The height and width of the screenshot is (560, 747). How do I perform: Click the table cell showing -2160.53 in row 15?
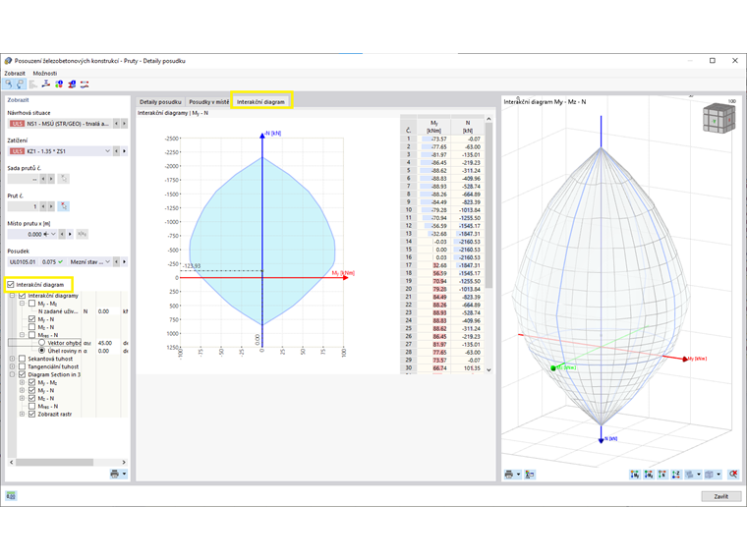coord(467,250)
